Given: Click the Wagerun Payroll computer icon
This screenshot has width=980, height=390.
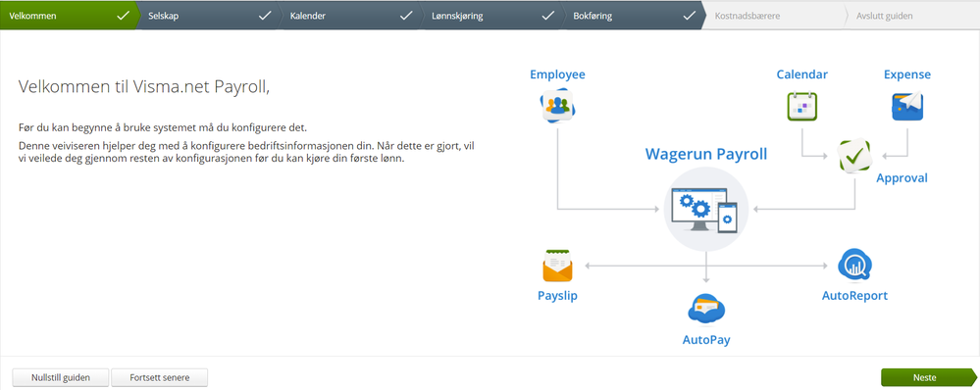Looking at the screenshot, I should (x=705, y=209).
